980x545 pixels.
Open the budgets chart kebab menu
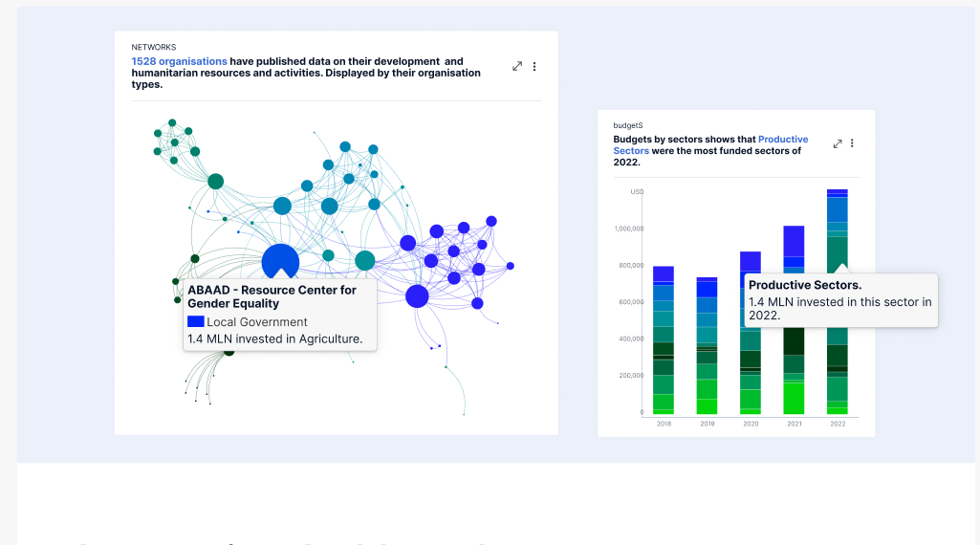click(x=852, y=143)
